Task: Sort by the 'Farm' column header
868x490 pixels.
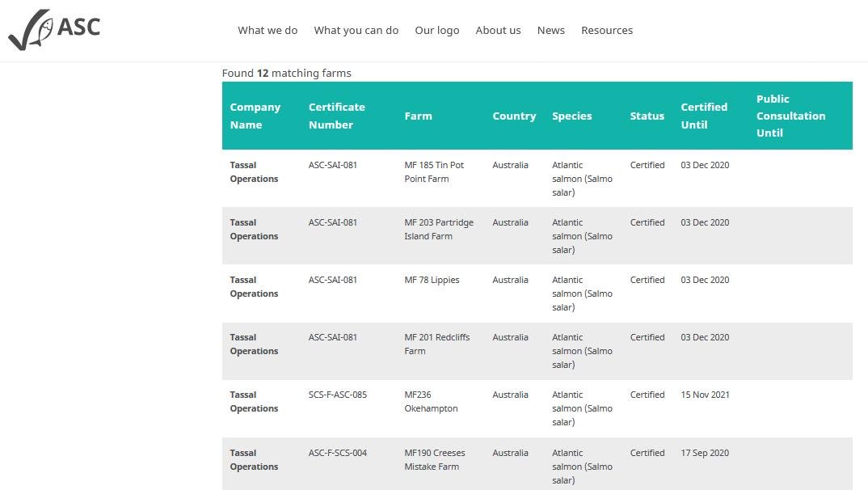Action: click(x=418, y=116)
